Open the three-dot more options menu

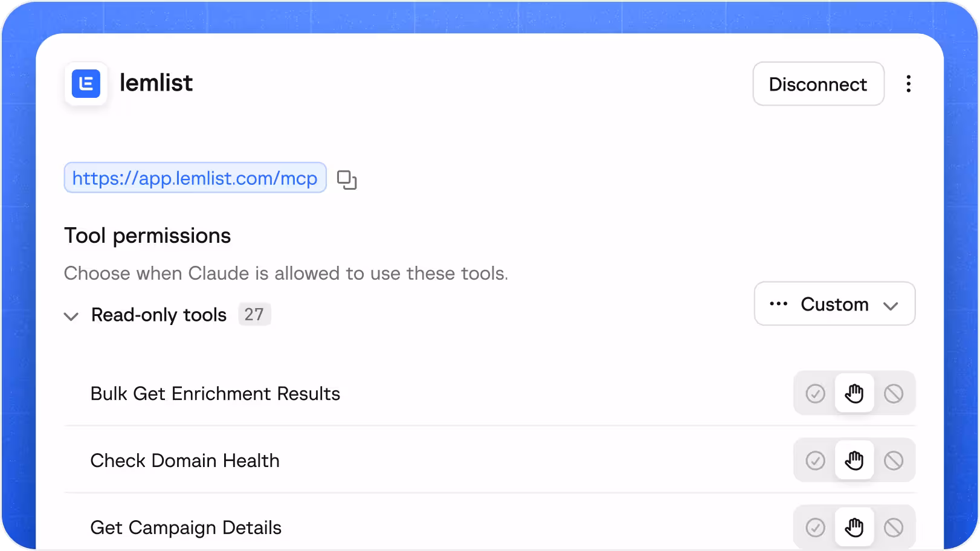coord(908,84)
